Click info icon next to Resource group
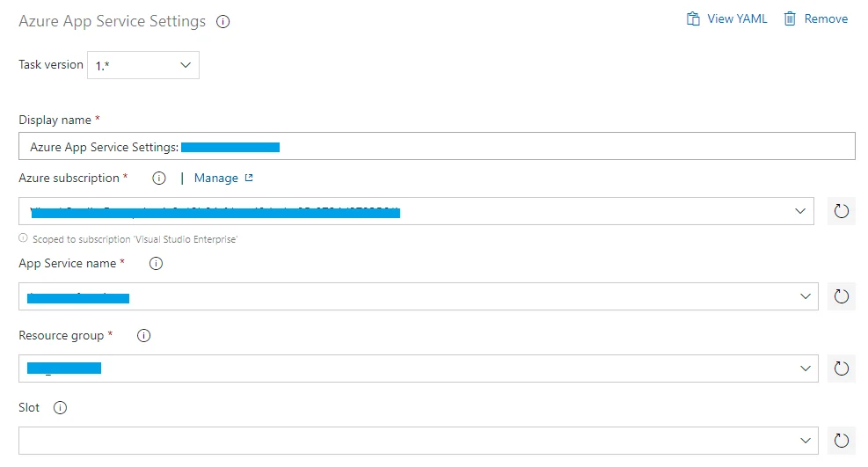Screen dimensions: 868x467 144,335
